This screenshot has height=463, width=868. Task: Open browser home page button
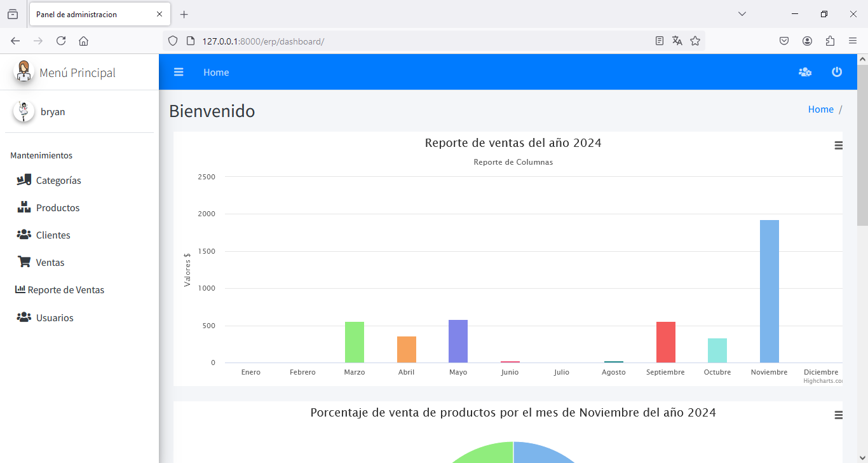click(x=83, y=41)
